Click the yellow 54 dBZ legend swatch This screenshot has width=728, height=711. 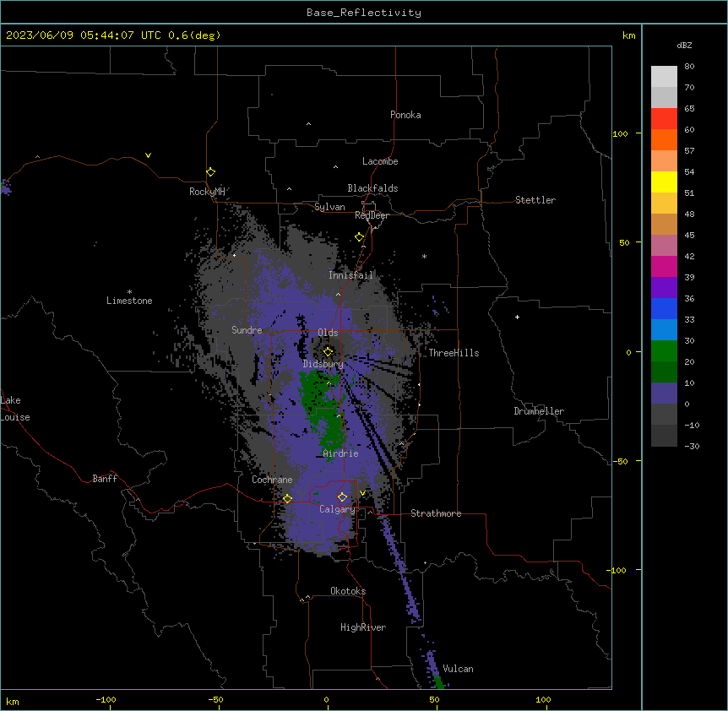[x=664, y=182]
